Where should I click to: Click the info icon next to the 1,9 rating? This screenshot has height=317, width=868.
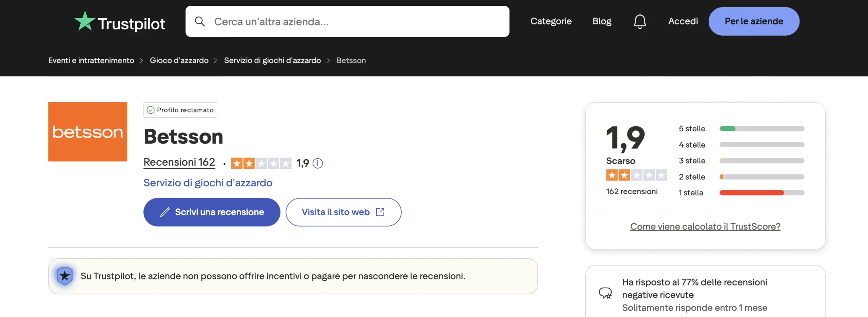tap(317, 163)
